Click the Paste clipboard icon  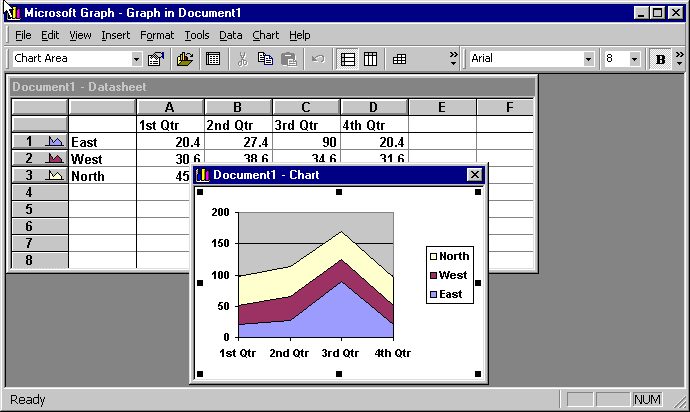[289, 59]
